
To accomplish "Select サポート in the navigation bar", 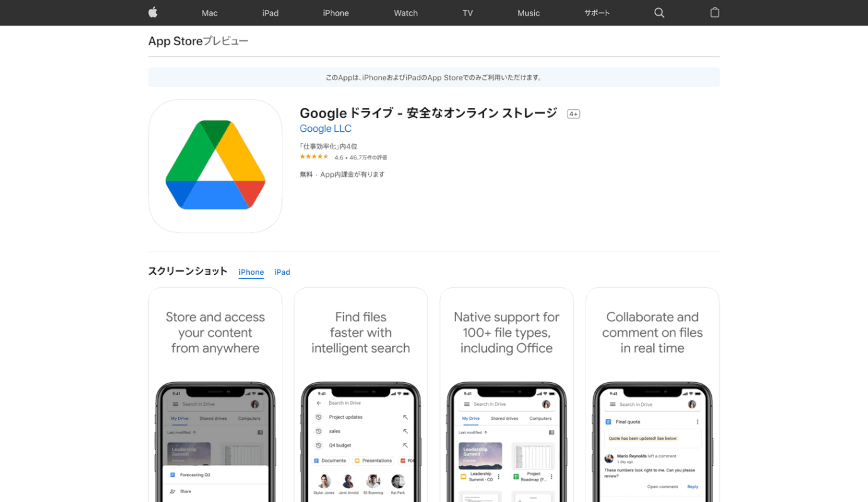I will [x=596, y=13].
